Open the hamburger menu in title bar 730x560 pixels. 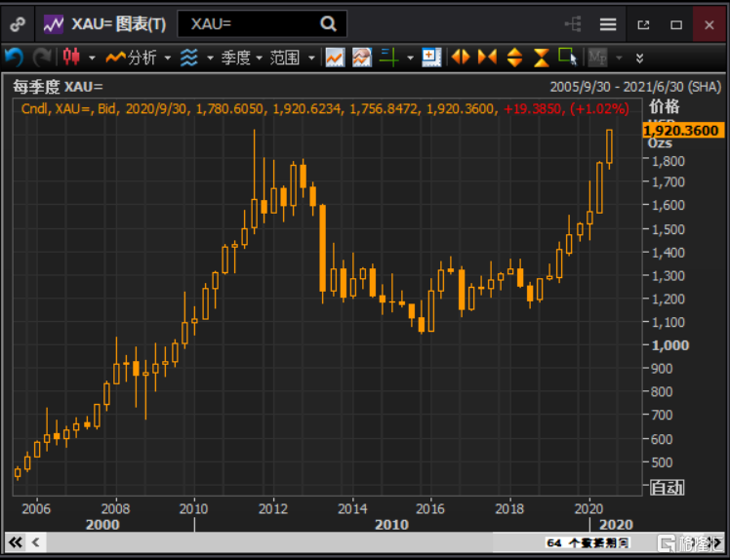(608, 24)
